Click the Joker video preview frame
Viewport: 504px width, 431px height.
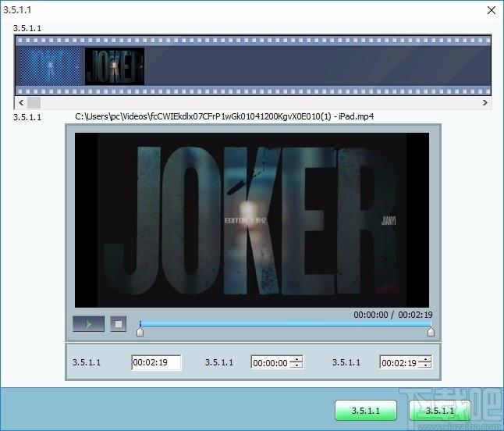pyautogui.click(x=252, y=220)
